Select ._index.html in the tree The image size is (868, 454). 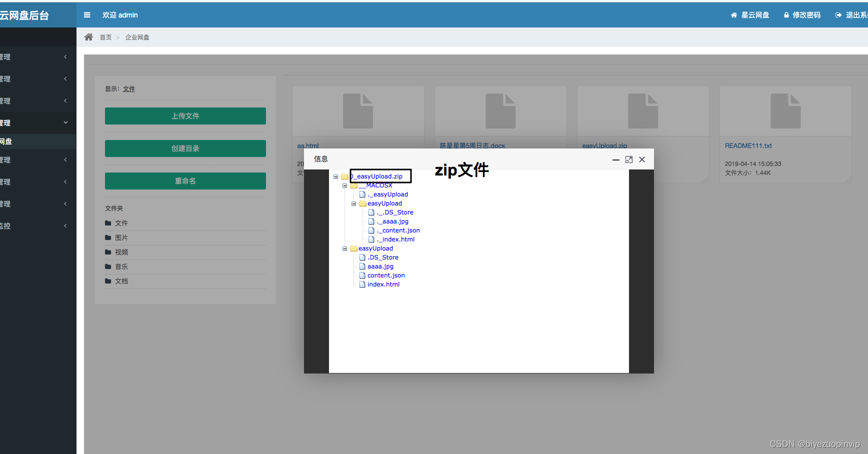(396, 239)
